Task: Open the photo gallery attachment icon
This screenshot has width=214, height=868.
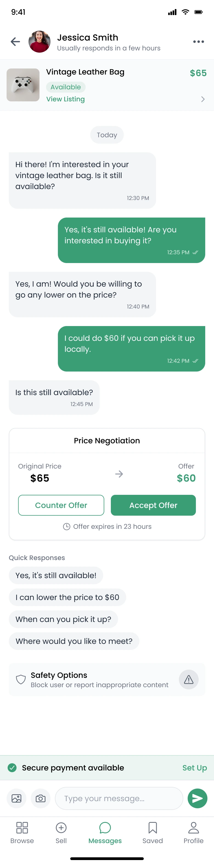Action: [x=16, y=798]
